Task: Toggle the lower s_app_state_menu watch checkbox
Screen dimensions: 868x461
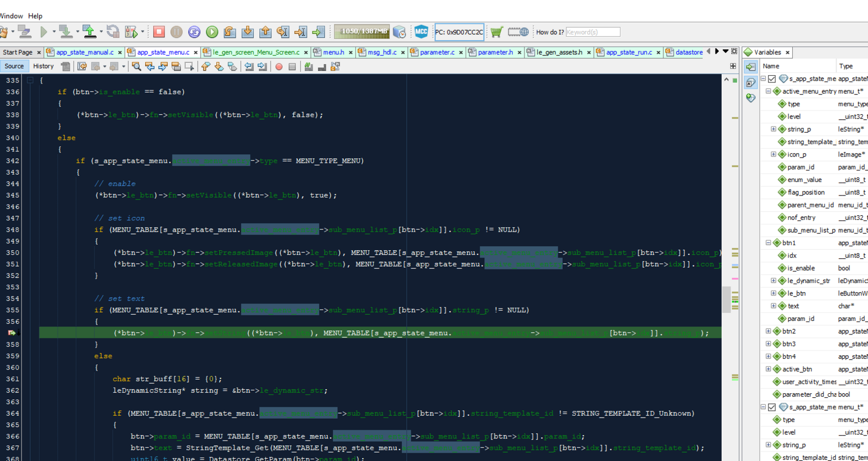Action: pyautogui.click(x=772, y=407)
